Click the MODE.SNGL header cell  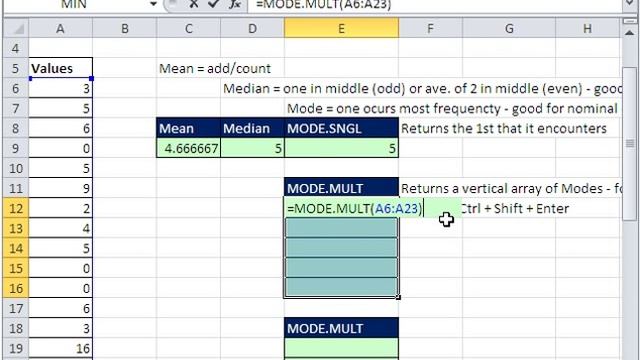(341, 128)
